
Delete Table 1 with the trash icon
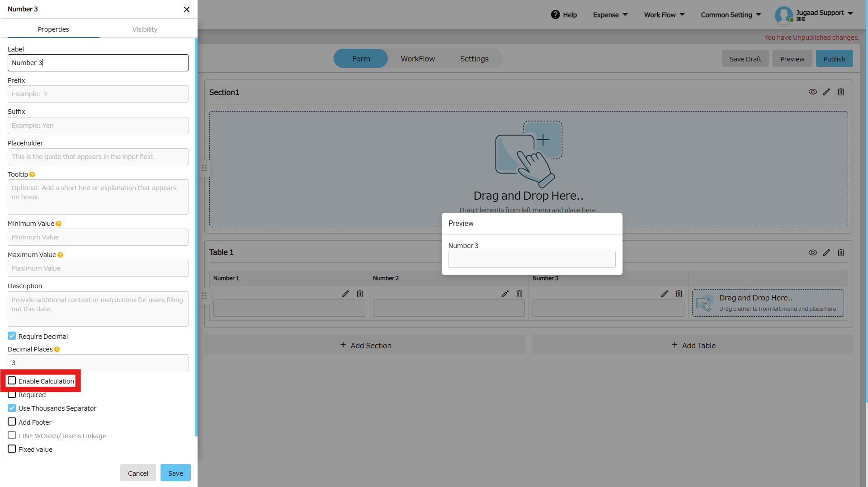coord(841,253)
